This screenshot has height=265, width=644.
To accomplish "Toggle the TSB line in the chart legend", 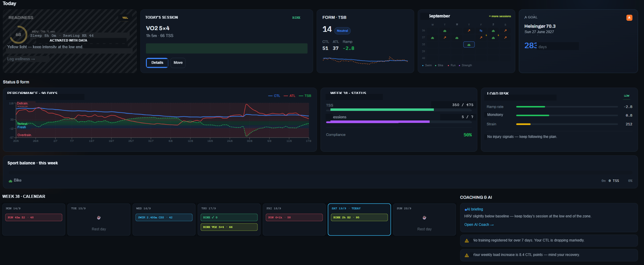I will point(305,96).
